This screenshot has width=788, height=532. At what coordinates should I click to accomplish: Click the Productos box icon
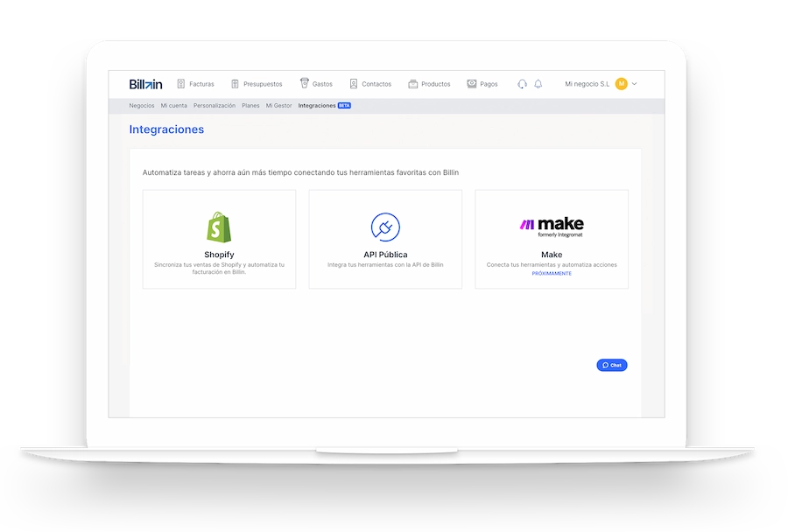413,84
